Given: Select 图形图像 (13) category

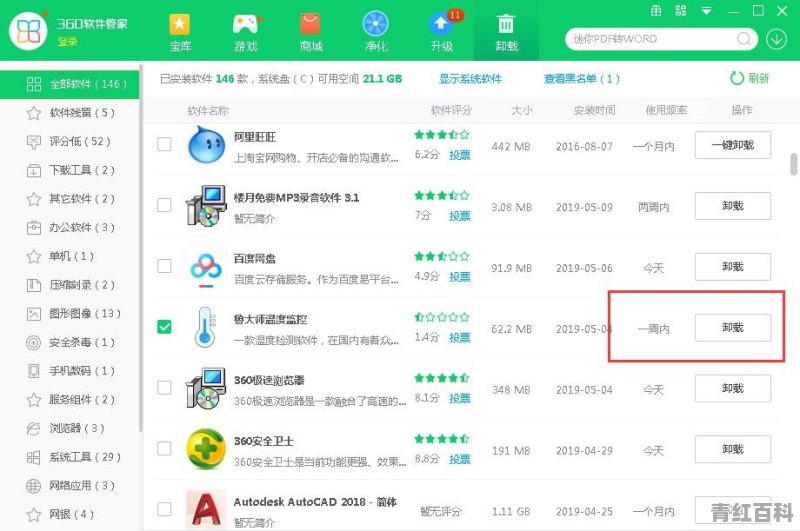Looking at the screenshot, I should pyautogui.click(x=69, y=313).
